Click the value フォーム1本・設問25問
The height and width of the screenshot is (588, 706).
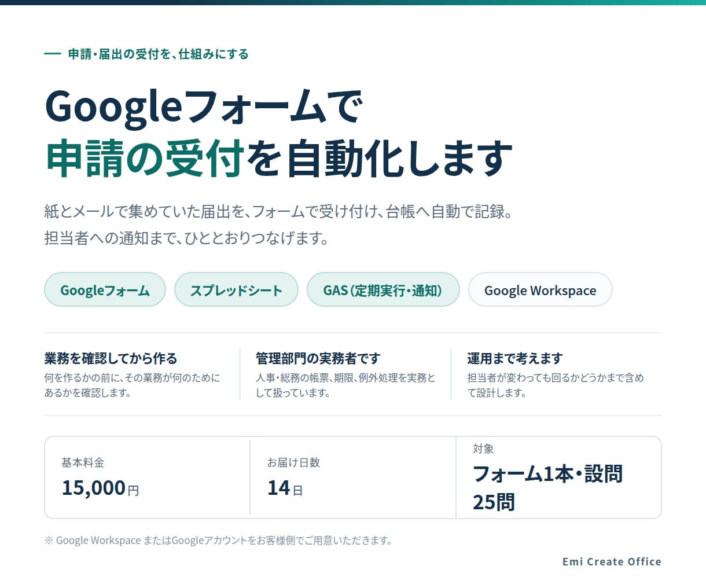547,488
